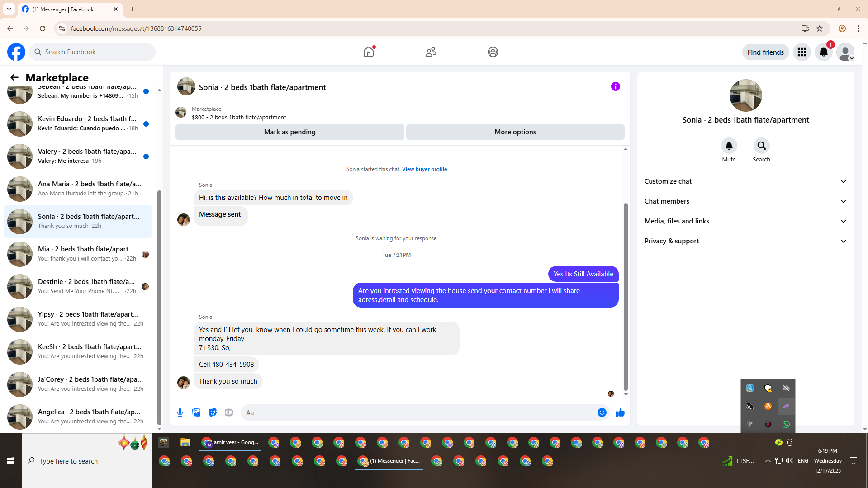This screenshot has height=488, width=868.
Task: Click Mark as pending button
Action: click(290, 132)
